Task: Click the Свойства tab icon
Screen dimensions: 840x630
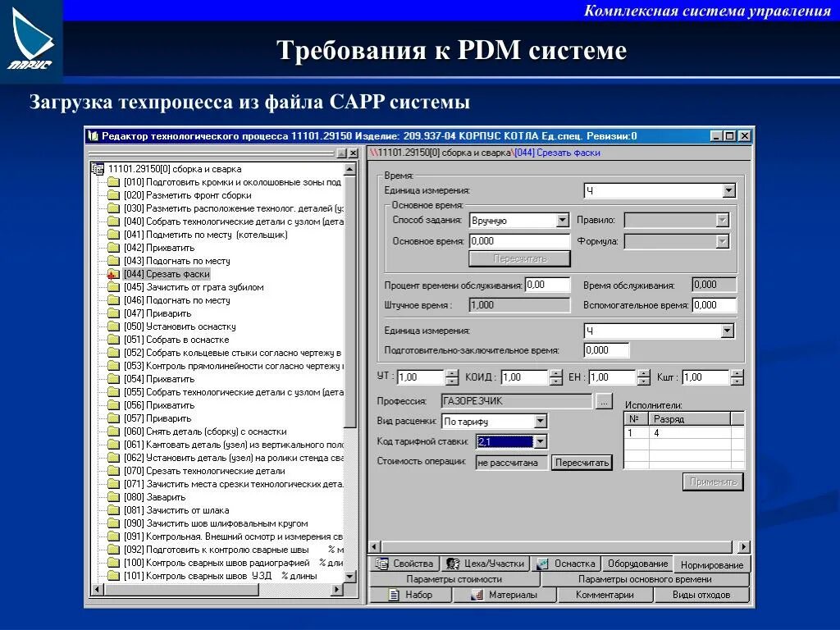Action: (x=382, y=564)
